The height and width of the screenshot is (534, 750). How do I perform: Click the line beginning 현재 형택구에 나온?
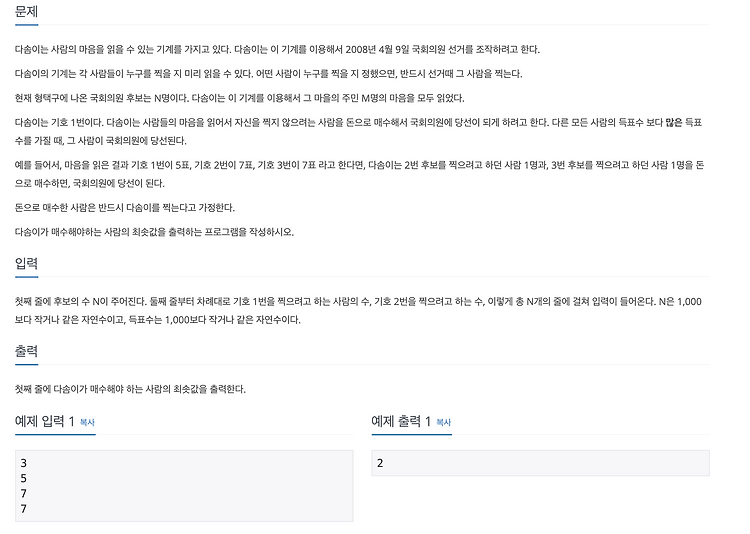[x=240, y=99]
